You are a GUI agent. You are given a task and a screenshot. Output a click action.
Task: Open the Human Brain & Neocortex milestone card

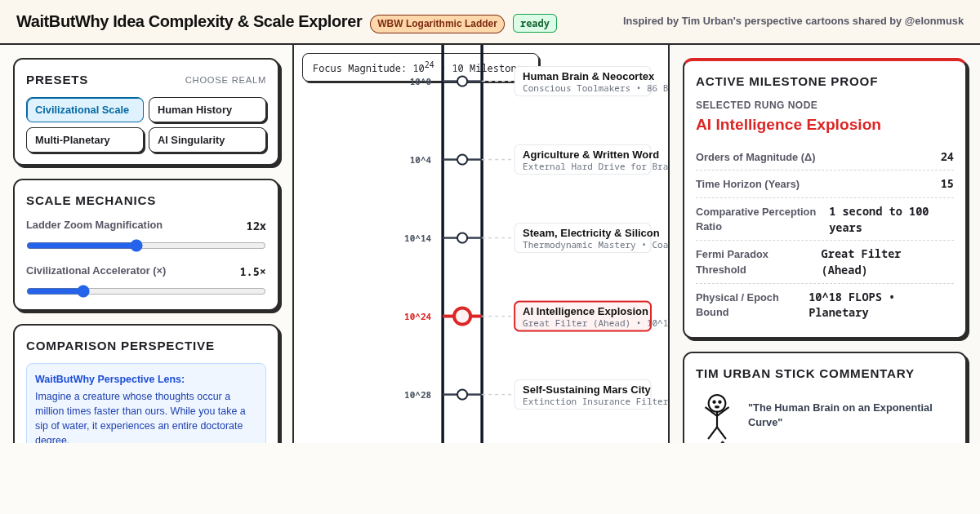[583, 82]
